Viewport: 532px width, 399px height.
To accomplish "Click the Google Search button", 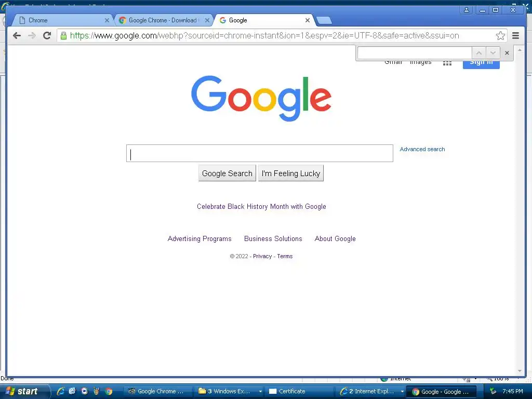I will (227, 174).
